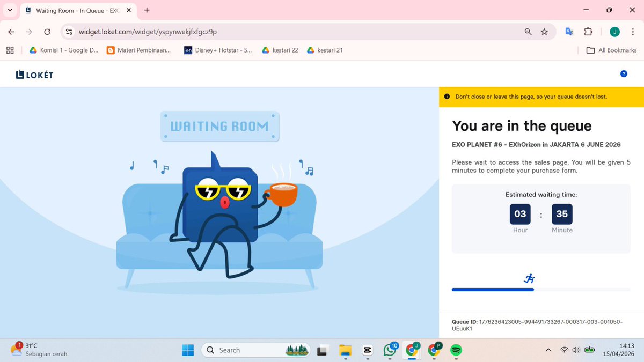
Task: Open the Wi-Fi network icon
Action: pyautogui.click(x=564, y=350)
